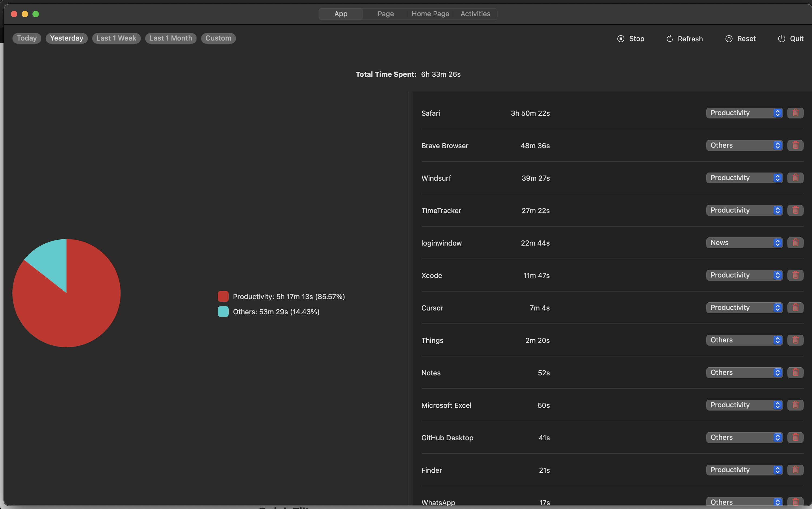
Task: Click delete icon next to Windsurf
Action: point(796,178)
